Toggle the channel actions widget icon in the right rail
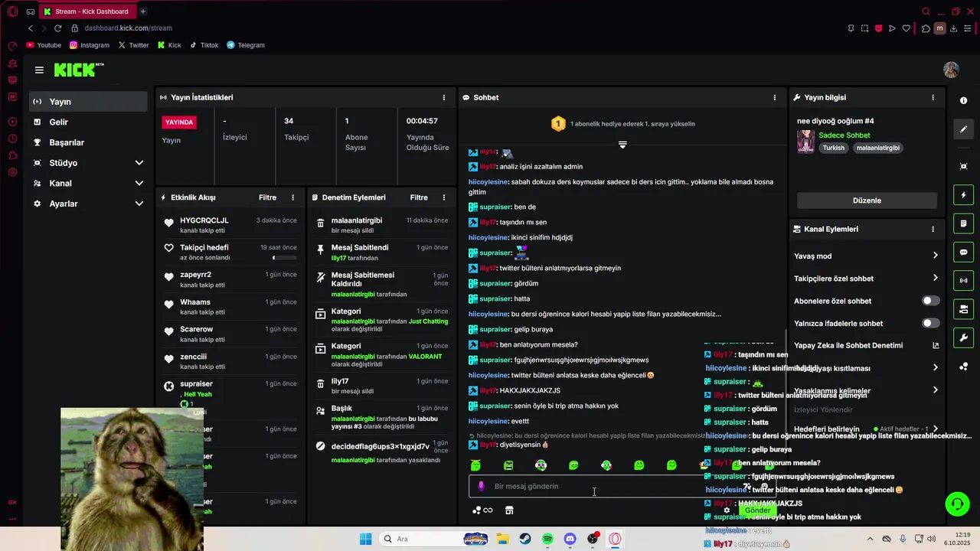 (x=963, y=309)
